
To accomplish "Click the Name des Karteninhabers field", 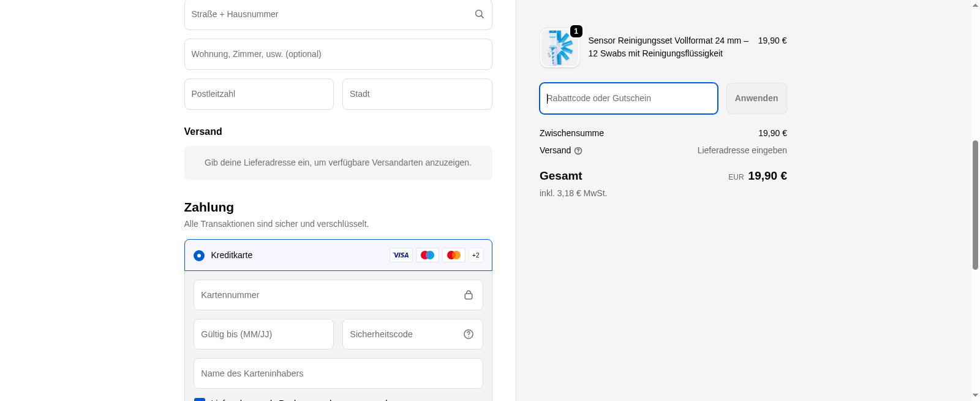I will click(338, 373).
